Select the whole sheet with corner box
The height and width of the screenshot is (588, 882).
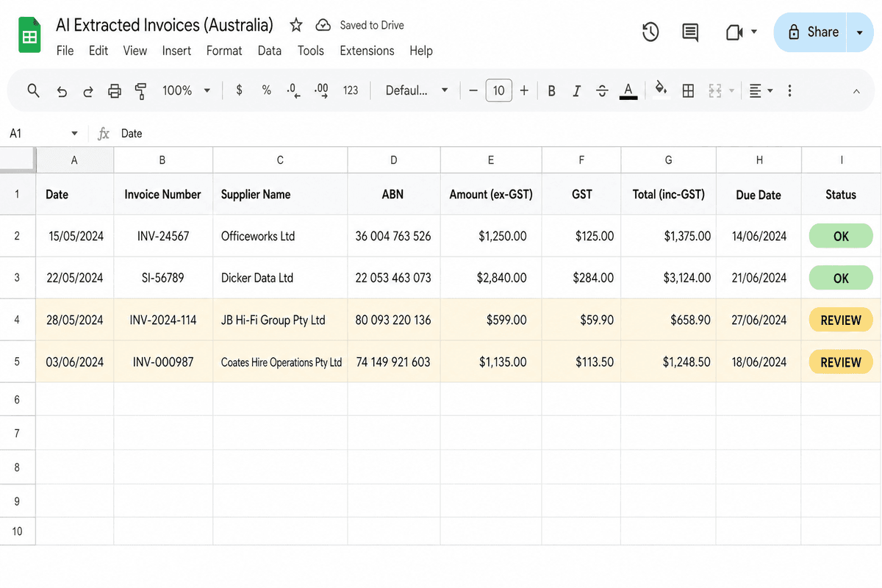[18, 159]
